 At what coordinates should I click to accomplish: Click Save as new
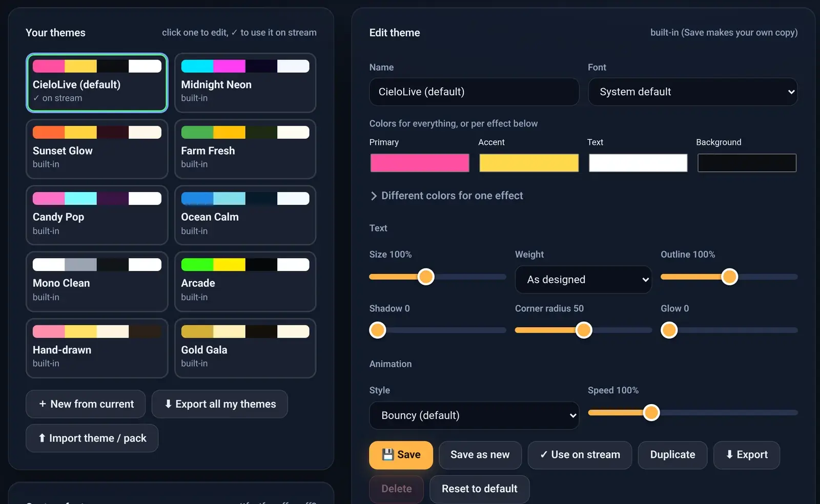480,455
